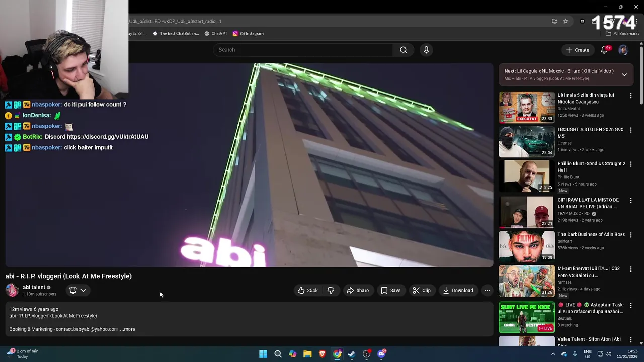Play Mi-am Enervat IUBITA CS2 thumbnail
This screenshot has height=362, width=644.
tap(527, 281)
